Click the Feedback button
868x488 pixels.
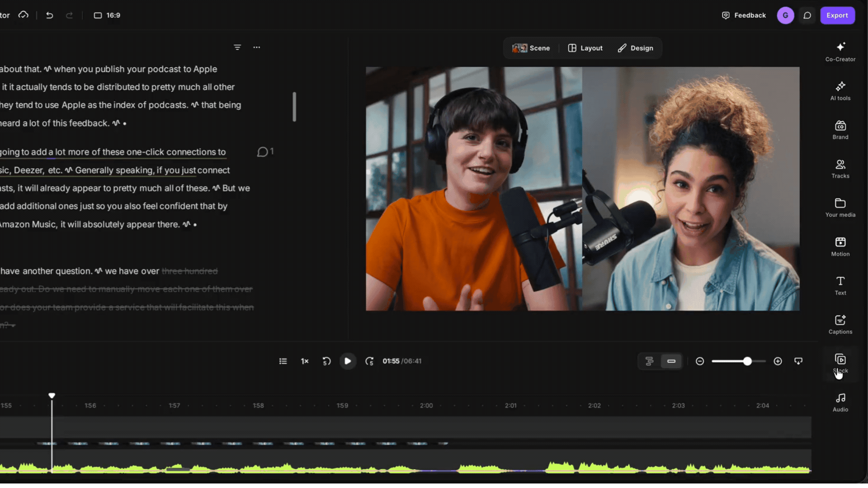[x=744, y=15]
